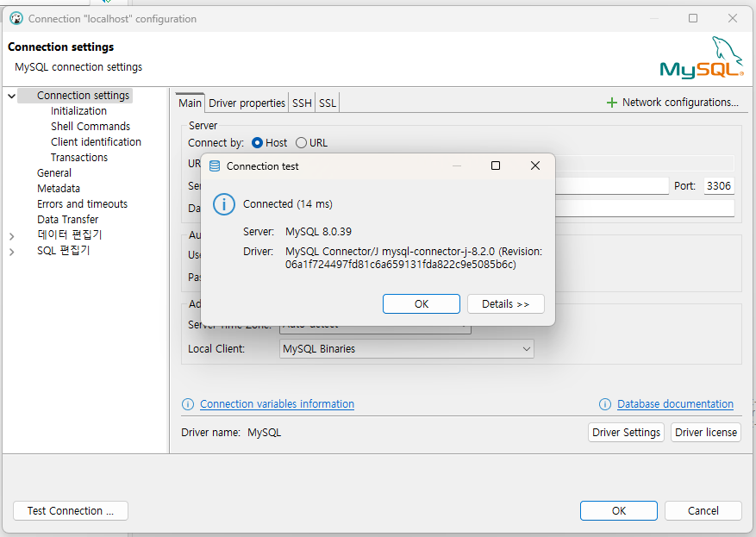Select the URL radio button
Image resolution: width=756 pixels, height=537 pixels.
coord(302,143)
